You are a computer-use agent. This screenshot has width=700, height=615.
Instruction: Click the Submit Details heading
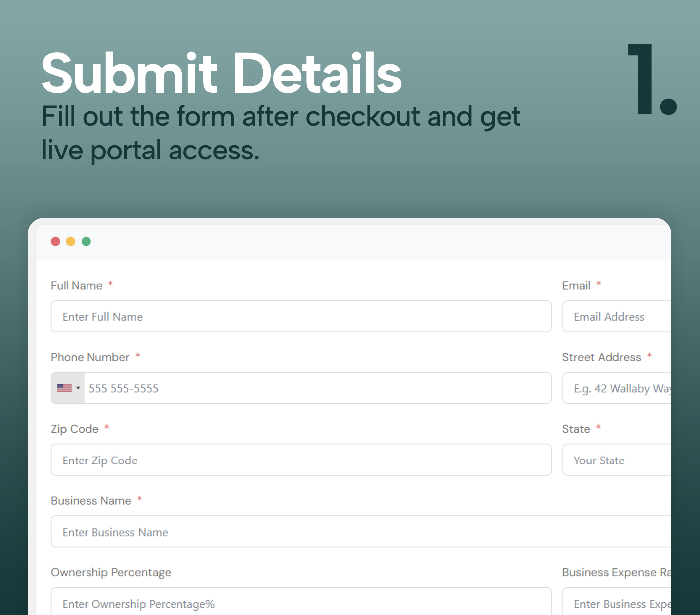click(x=222, y=74)
